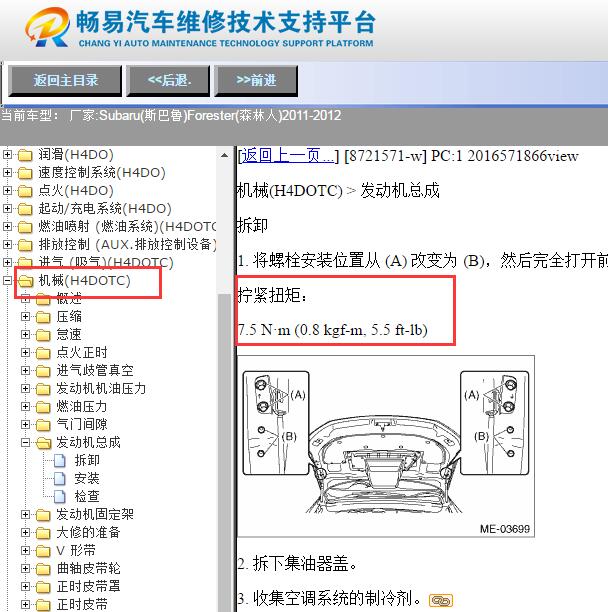This screenshot has height=612, width=608.
Task: Open the 安装 page in tree
Action: [87, 479]
